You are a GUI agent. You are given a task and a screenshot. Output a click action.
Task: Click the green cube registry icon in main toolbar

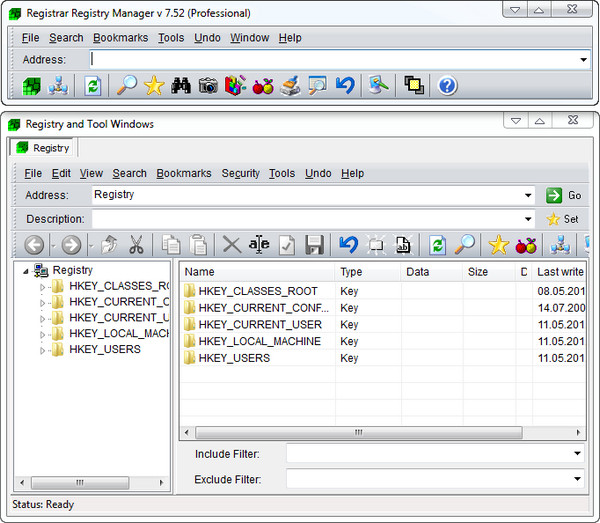(x=31, y=86)
